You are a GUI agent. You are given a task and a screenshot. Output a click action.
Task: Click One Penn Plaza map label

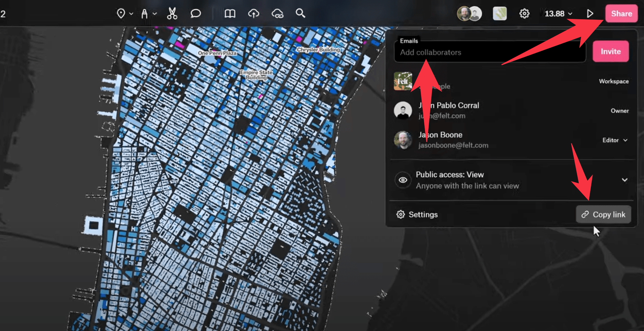tap(217, 53)
